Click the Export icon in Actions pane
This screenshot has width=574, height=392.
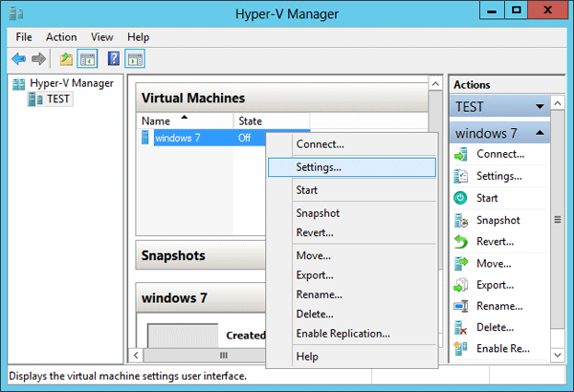pos(461,285)
